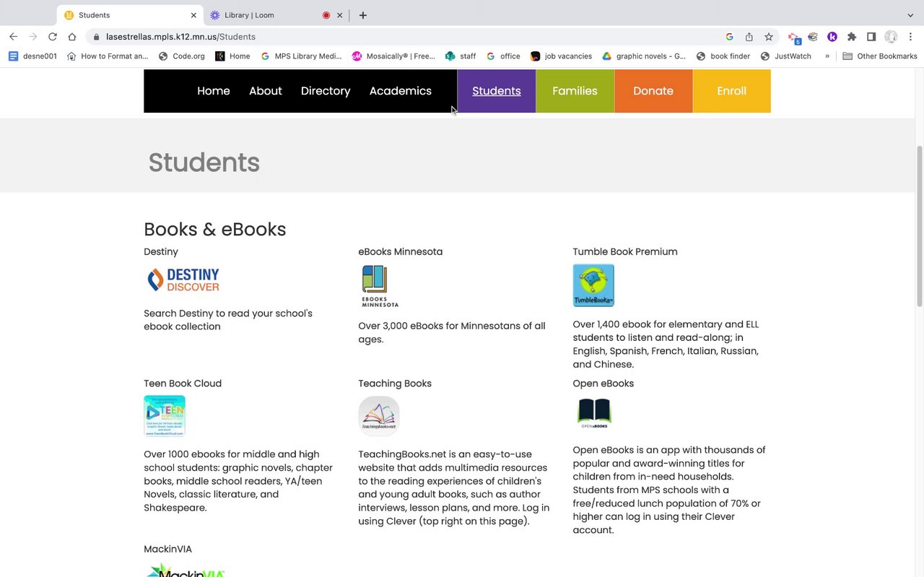Click the Destiny heading text

coord(161,252)
